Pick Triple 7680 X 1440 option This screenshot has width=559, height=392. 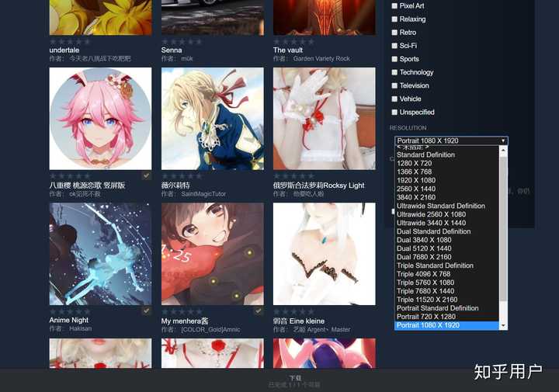[446, 291]
